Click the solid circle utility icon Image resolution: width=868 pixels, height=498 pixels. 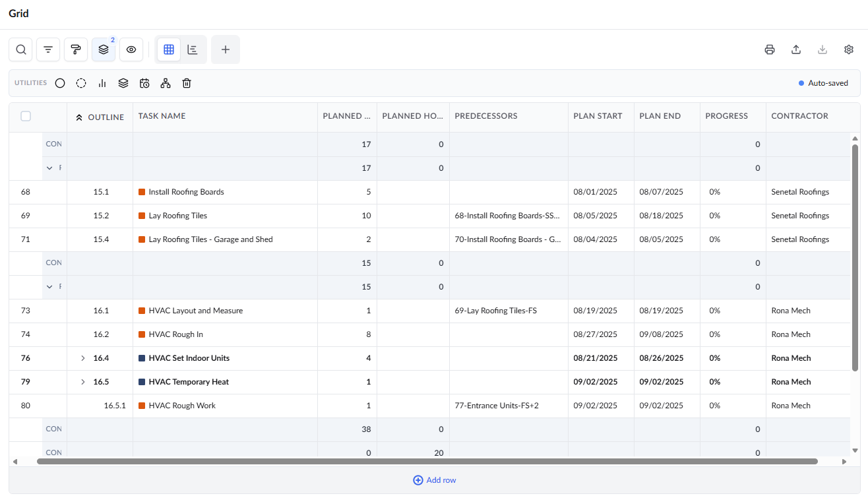(x=60, y=83)
